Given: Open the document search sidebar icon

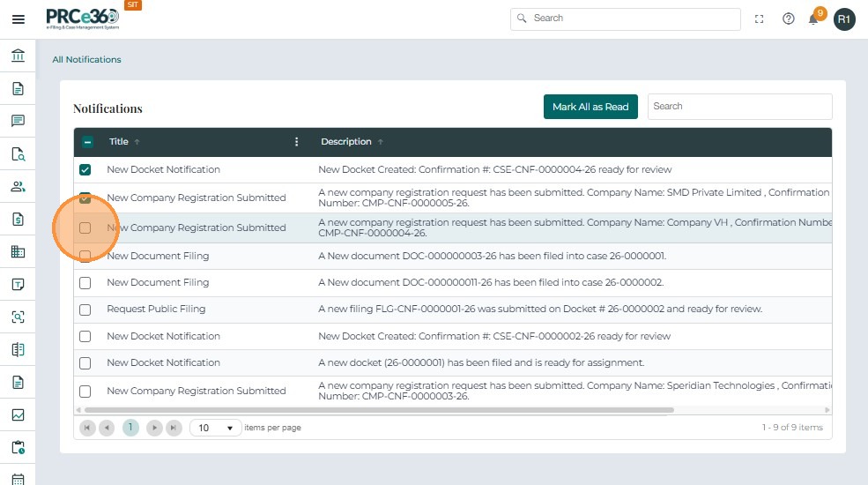Looking at the screenshot, I should point(18,153).
